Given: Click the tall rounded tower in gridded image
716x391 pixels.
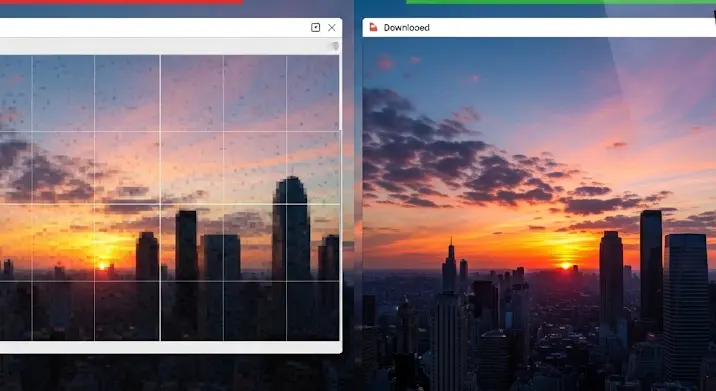Looking at the screenshot, I should point(291,228).
